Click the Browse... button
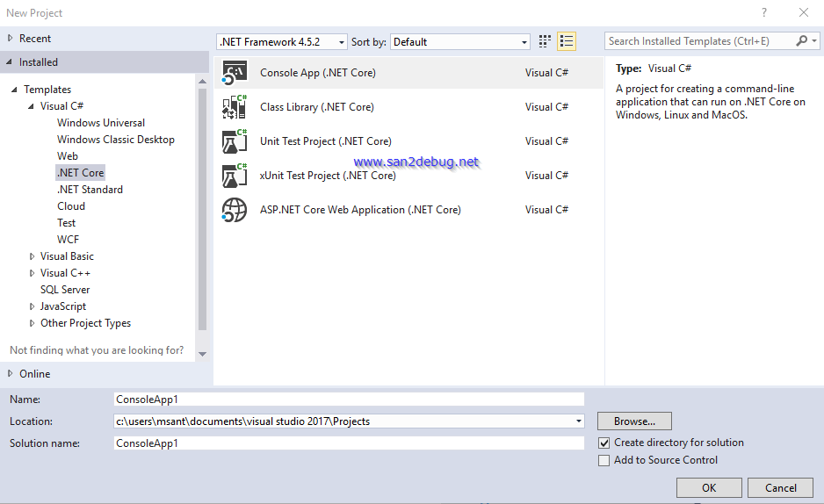This screenshot has width=824, height=504. pyautogui.click(x=634, y=421)
